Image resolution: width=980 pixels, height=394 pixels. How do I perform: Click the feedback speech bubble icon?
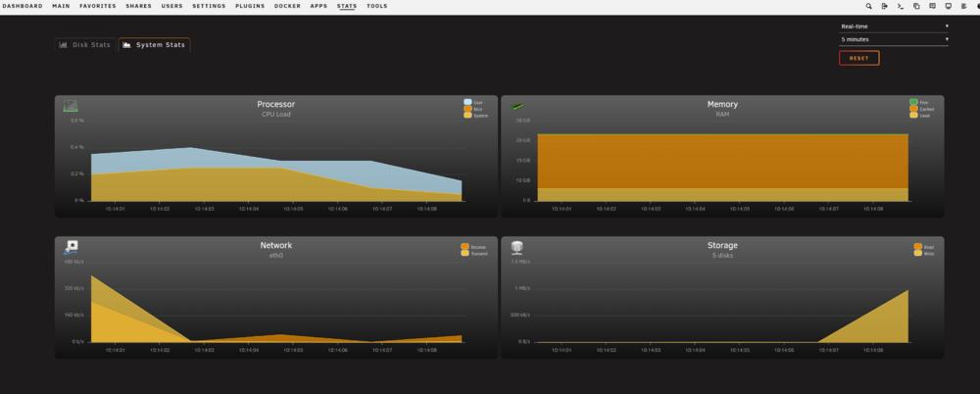pyautogui.click(x=932, y=6)
